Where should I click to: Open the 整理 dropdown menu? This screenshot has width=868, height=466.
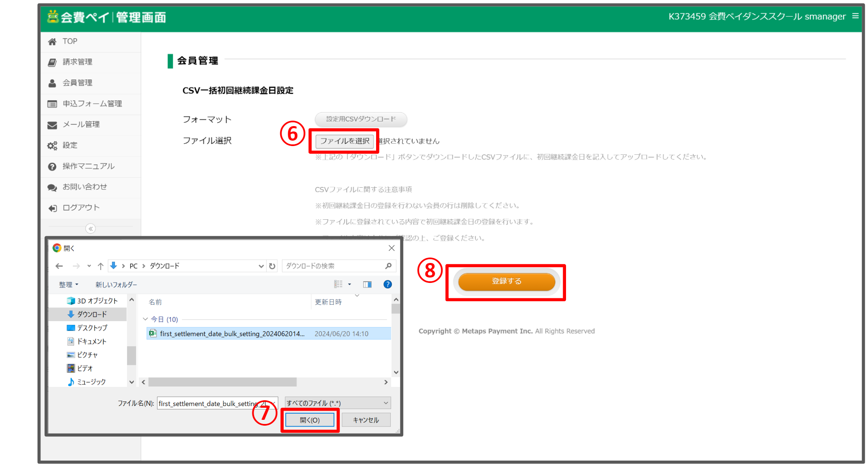[x=68, y=285]
